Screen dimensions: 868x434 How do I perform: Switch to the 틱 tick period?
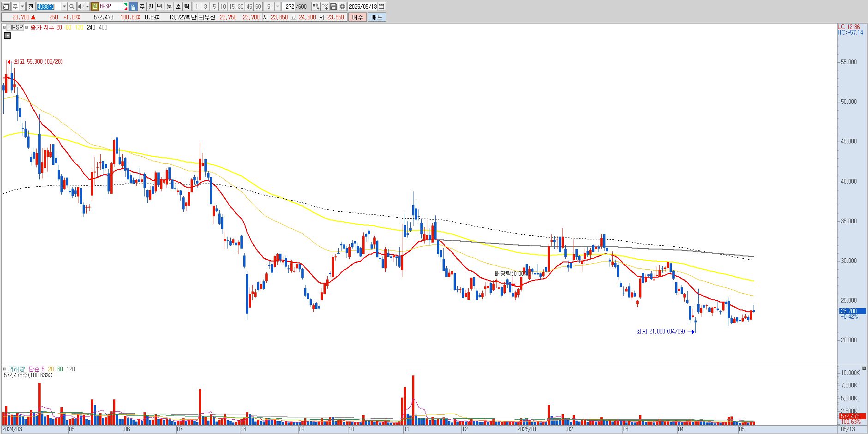click(186, 6)
